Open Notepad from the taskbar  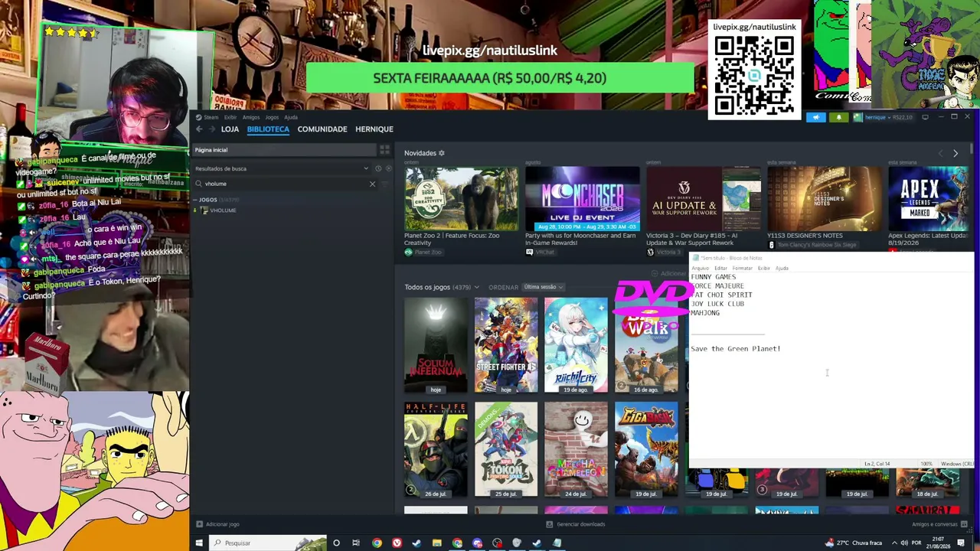tap(557, 543)
